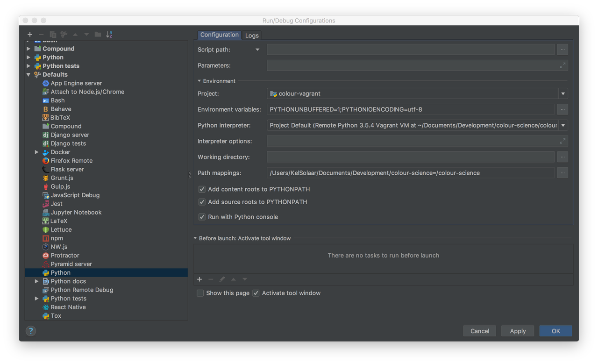Image resolution: width=598 pixels, height=364 pixels.
Task: Collapse the Environment section
Action: [x=199, y=81]
